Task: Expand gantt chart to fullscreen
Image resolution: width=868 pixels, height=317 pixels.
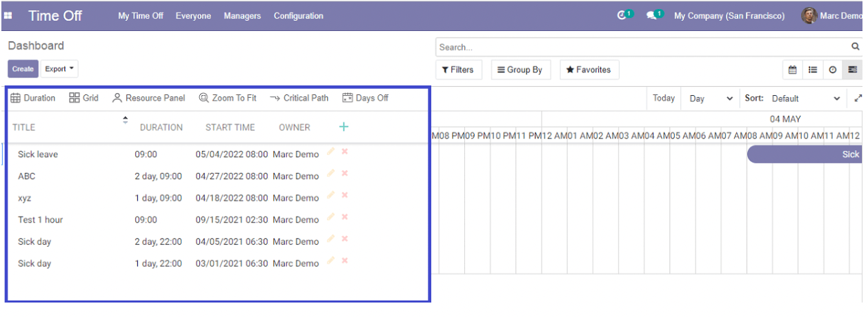Action: [858, 99]
